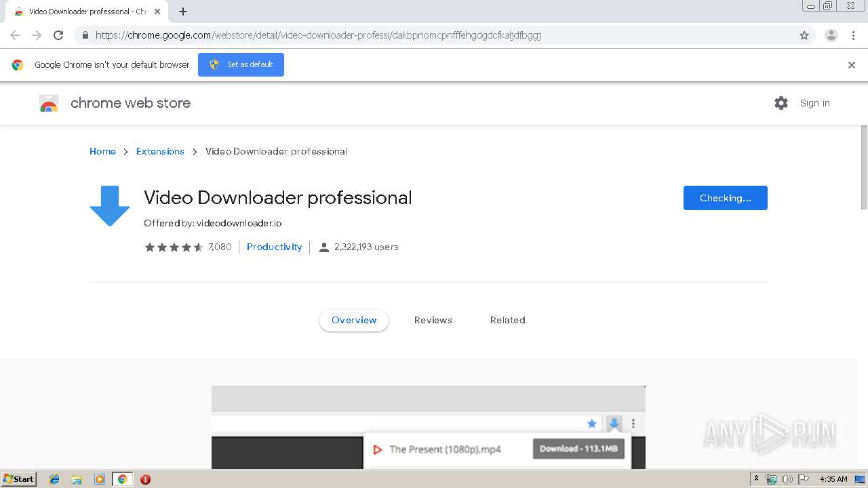Click Sign in on Web Store
Viewport: 868px width, 488px height.
pyautogui.click(x=814, y=103)
